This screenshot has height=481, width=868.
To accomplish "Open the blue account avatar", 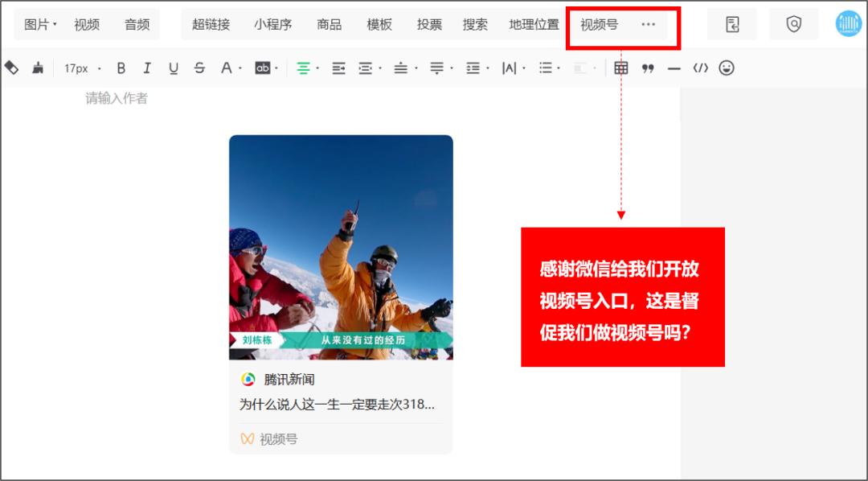I will point(848,24).
